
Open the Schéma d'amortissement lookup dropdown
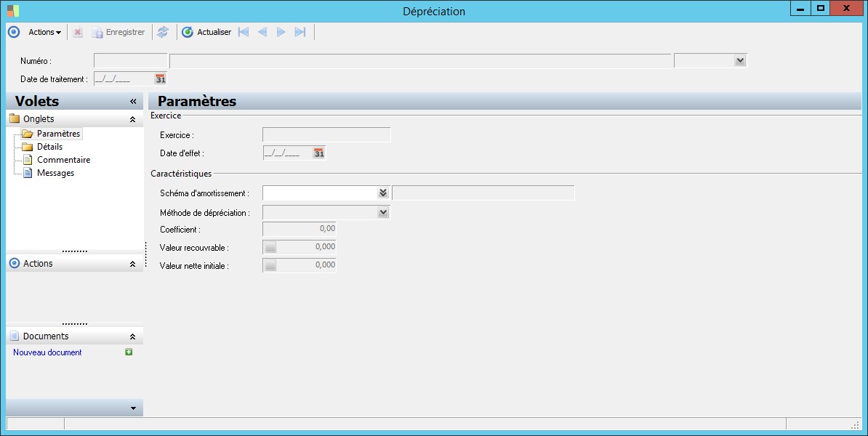pos(383,193)
